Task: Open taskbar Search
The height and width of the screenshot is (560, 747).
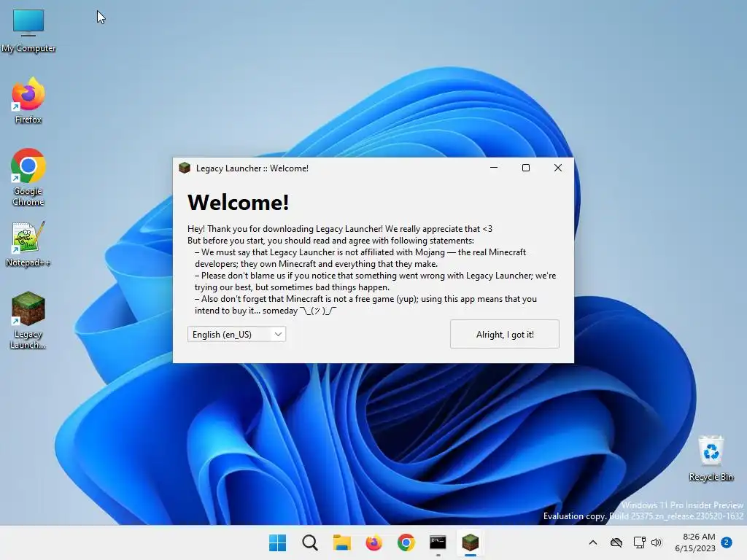Action: coord(309,542)
